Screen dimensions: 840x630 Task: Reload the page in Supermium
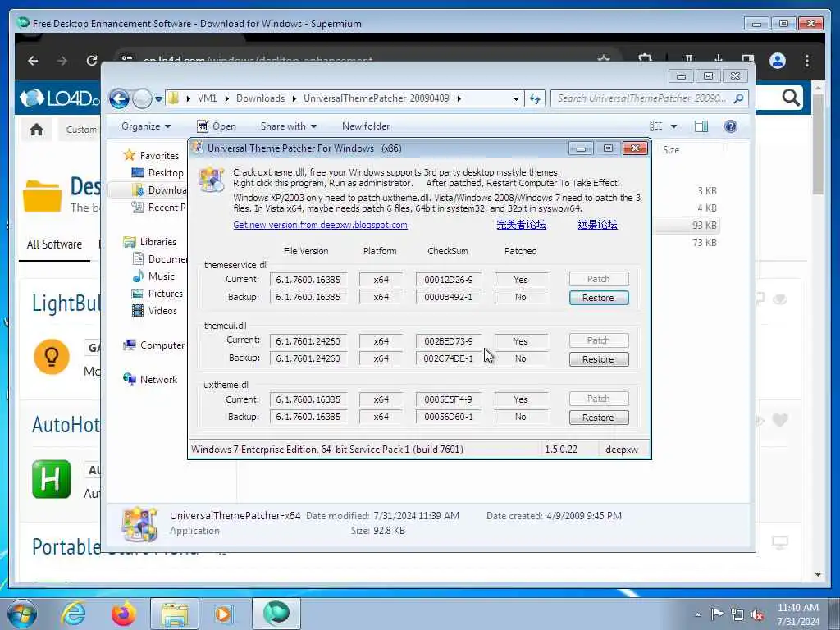click(x=92, y=61)
